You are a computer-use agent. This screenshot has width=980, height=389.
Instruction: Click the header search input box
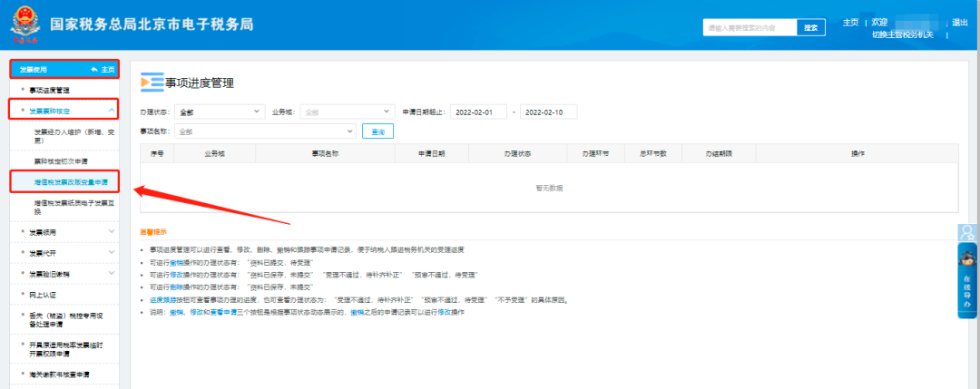coord(750,28)
